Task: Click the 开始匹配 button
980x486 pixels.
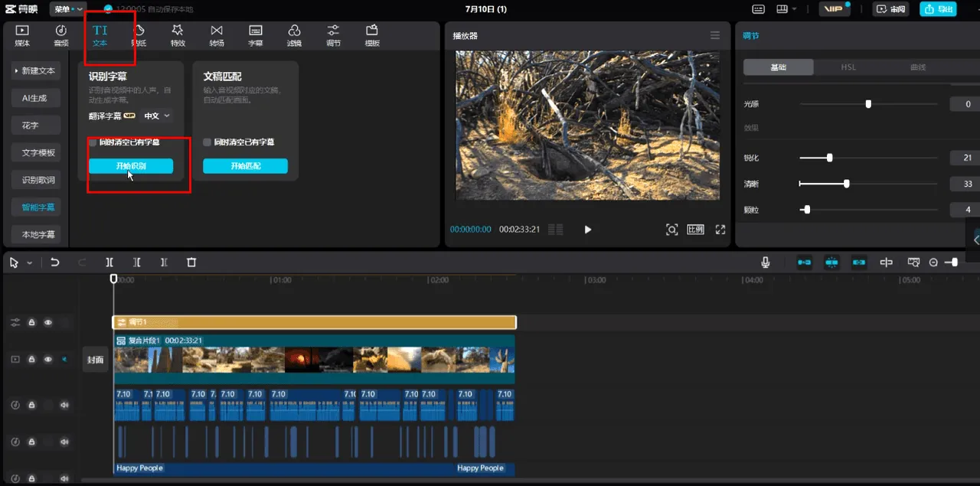Action: (245, 166)
